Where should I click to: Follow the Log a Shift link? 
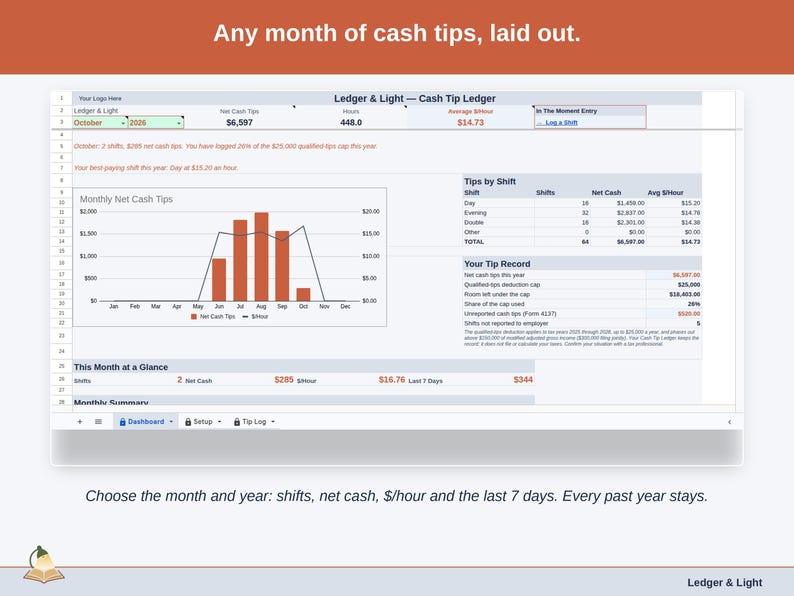(x=561, y=123)
